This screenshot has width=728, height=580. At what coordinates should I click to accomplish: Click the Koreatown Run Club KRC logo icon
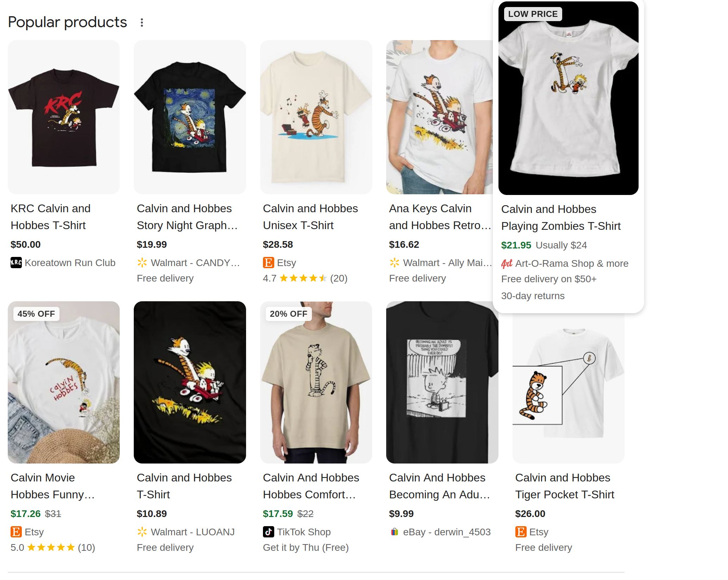click(x=16, y=263)
